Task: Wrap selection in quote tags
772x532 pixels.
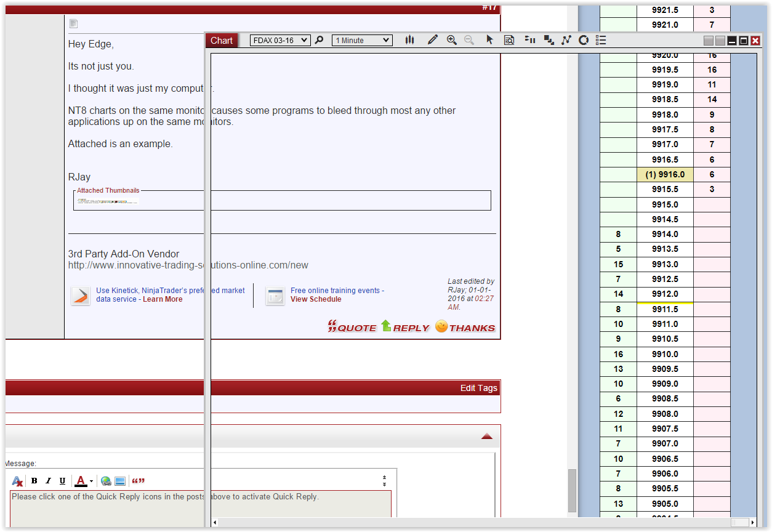Action: 138,481
